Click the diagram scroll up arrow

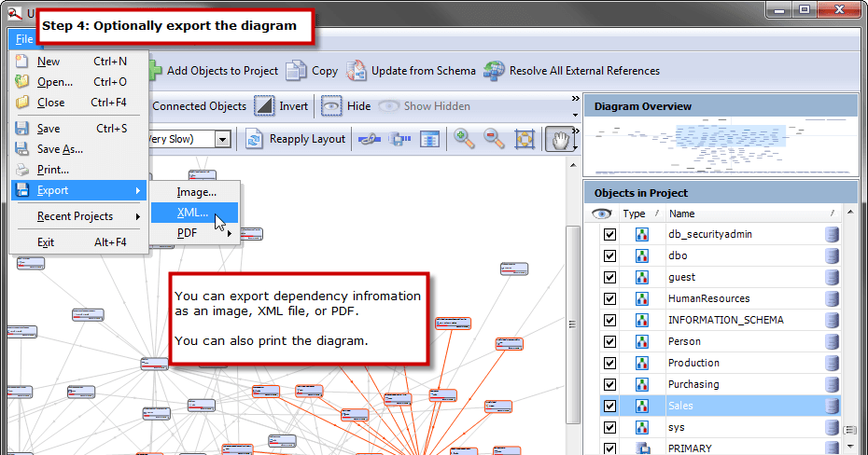(x=573, y=165)
